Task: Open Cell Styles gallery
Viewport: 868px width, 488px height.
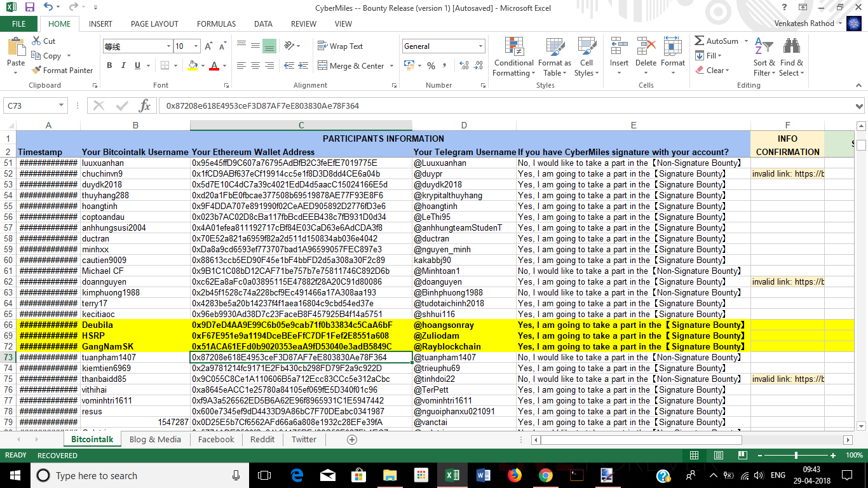Action: (585, 57)
